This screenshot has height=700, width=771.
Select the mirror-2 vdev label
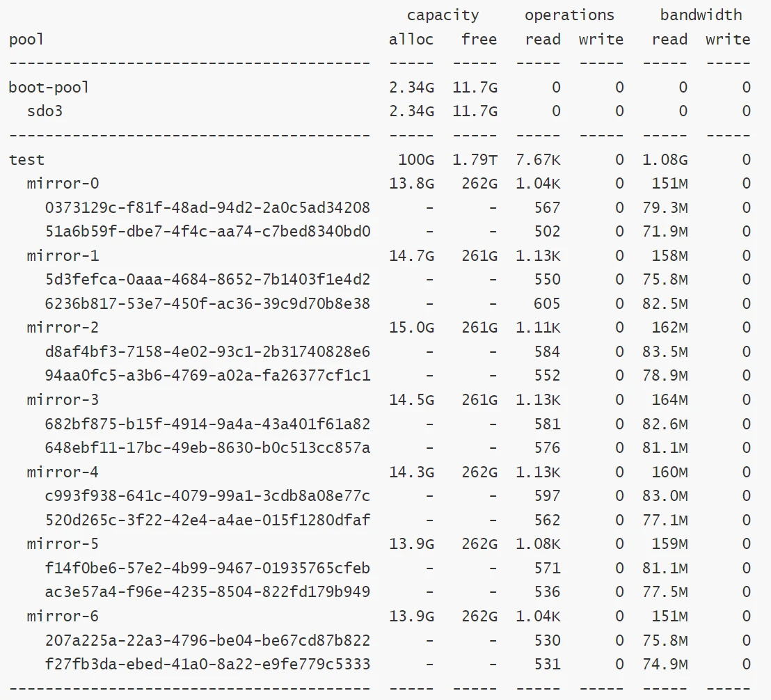63,328
